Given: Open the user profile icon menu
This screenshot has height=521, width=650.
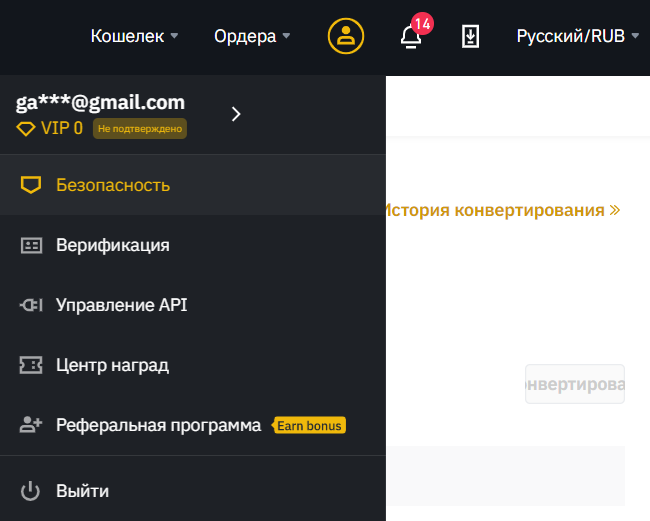Looking at the screenshot, I should pyautogui.click(x=346, y=36).
